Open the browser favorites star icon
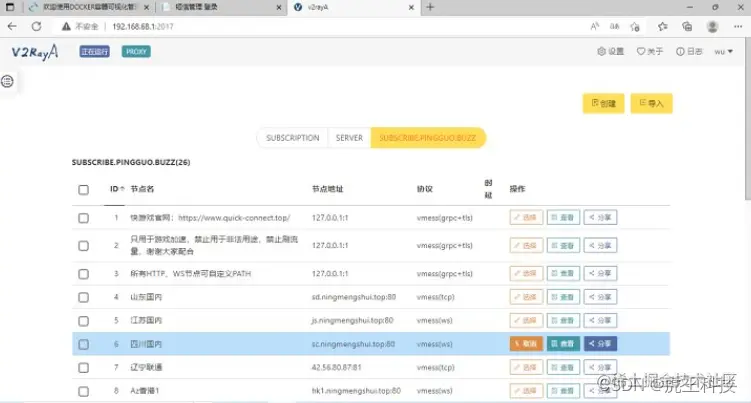Viewport: 751px width, 403px height. click(x=662, y=26)
